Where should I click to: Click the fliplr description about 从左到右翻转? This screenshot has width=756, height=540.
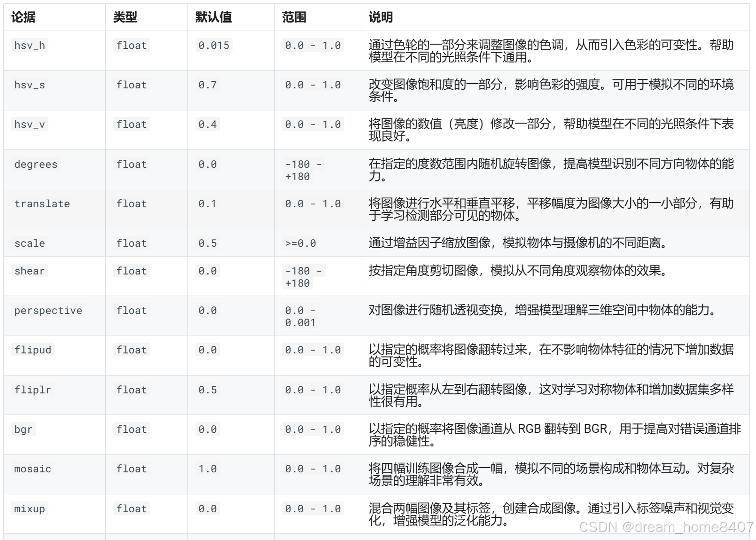tap(551, 395)
